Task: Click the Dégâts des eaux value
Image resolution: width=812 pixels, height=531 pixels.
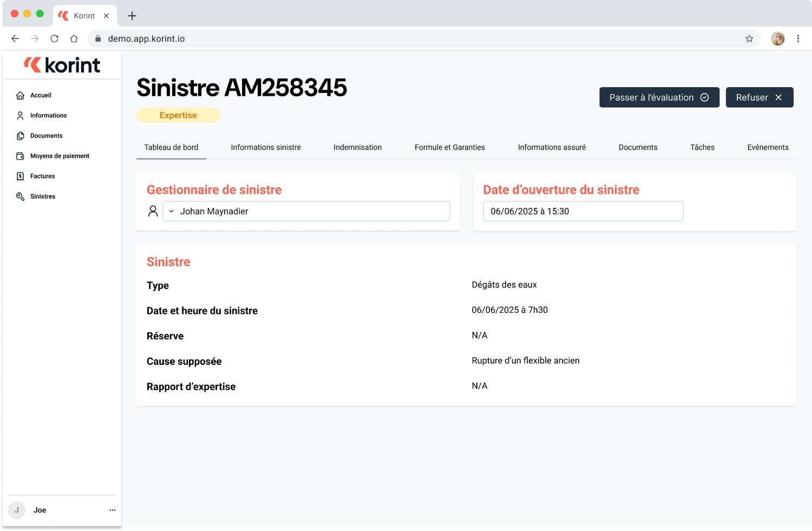Action: click(x=504, y=285)
